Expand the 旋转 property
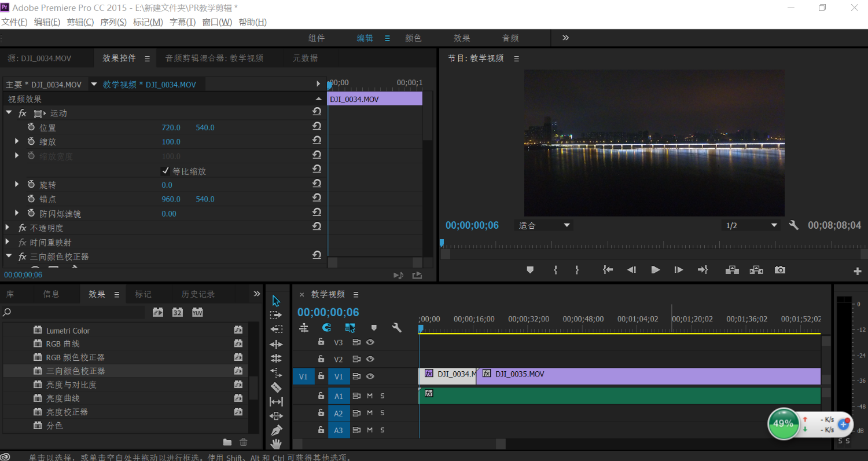The width and height of the screenshot is (868, 461). (x=17, y=184)
